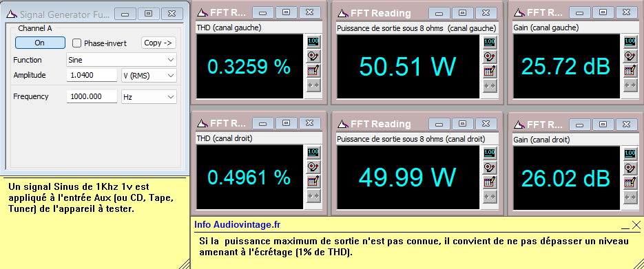Click the Copy -> button

[x=158, y=43]
